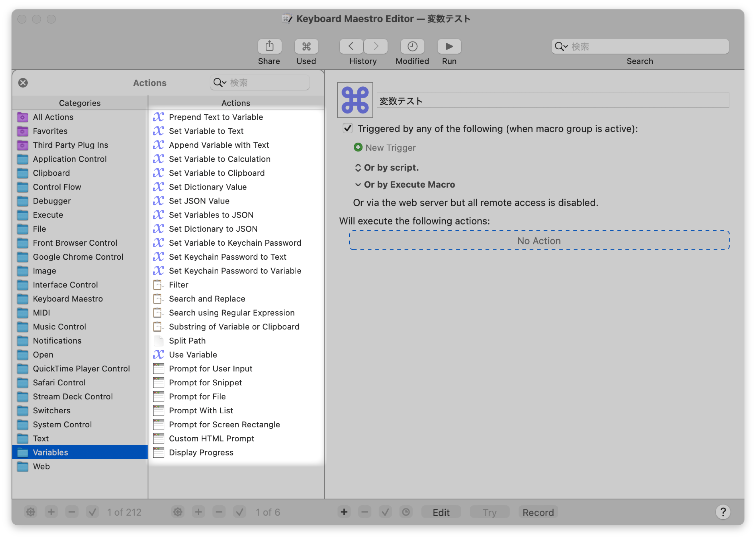Click the green New Trigger plus icon
This screenshot has height=539, width=756.
click(358, 147)
